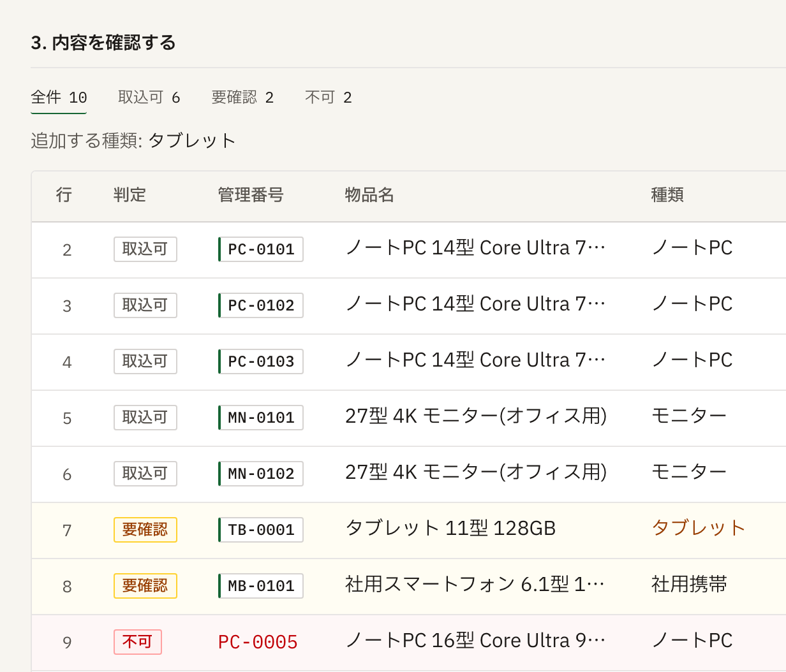Screen dimensions: 786x672
Task: Select the PC-0101 management number chip
Action: [261, 249]
